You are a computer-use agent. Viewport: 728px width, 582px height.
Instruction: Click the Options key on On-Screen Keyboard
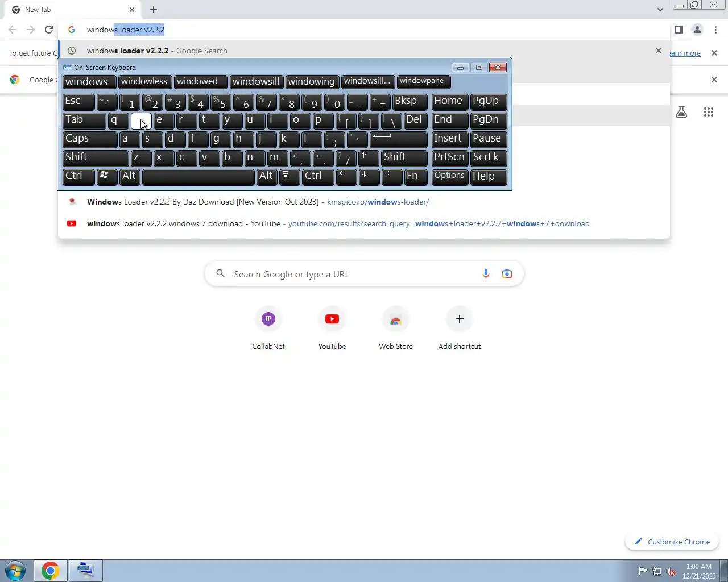[450, 177]
